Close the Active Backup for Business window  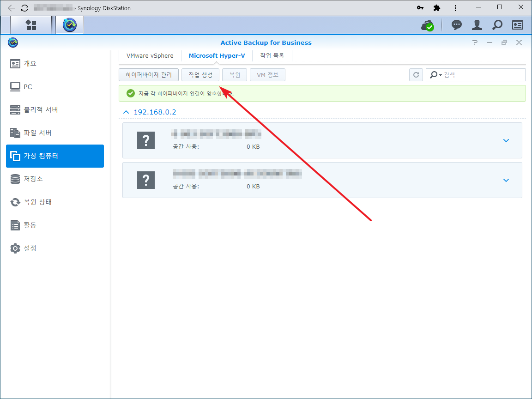coord(519,42)
